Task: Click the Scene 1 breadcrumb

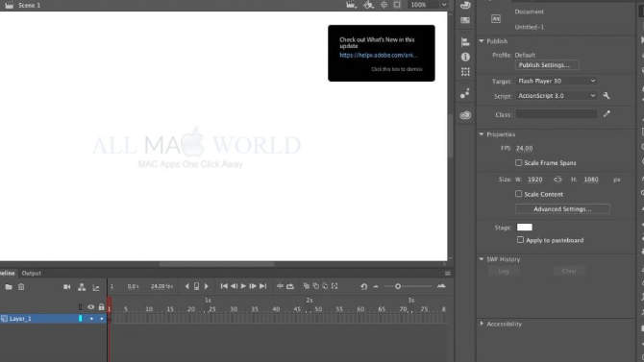Action: coord(29,6)
